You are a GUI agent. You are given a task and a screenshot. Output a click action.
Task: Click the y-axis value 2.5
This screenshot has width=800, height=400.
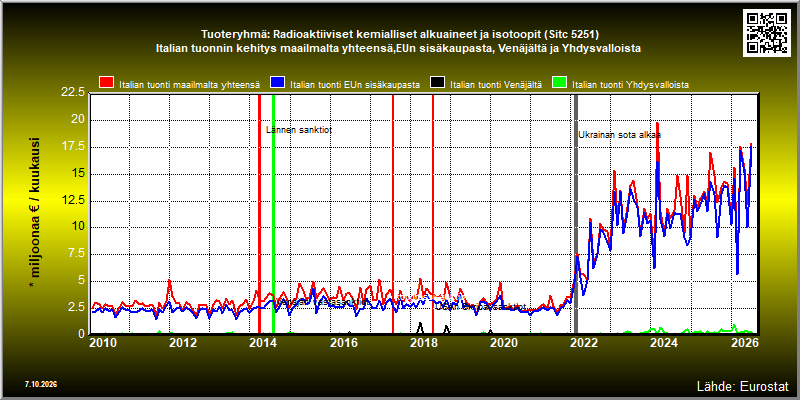76,307
